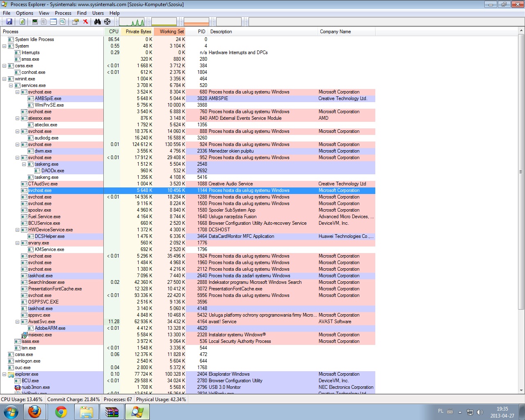
Task: Click the Process Explorer taskbar button
Action: coord(137,411)
